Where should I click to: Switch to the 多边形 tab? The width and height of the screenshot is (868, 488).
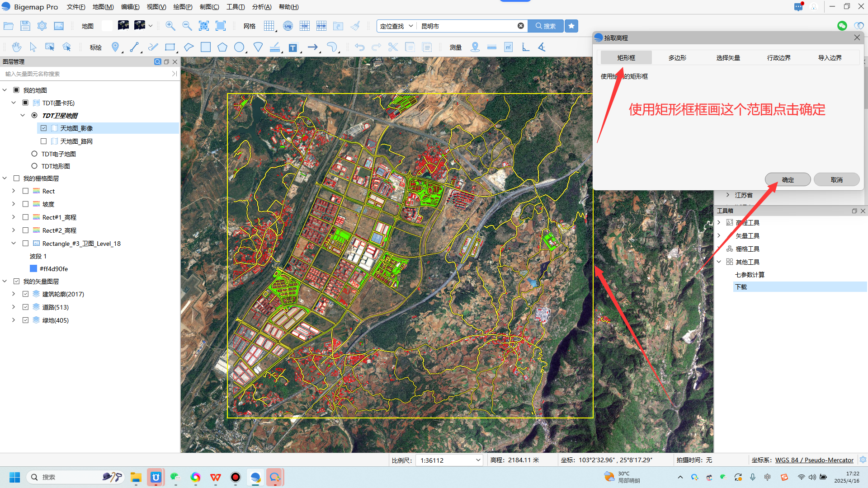point(677,58)
